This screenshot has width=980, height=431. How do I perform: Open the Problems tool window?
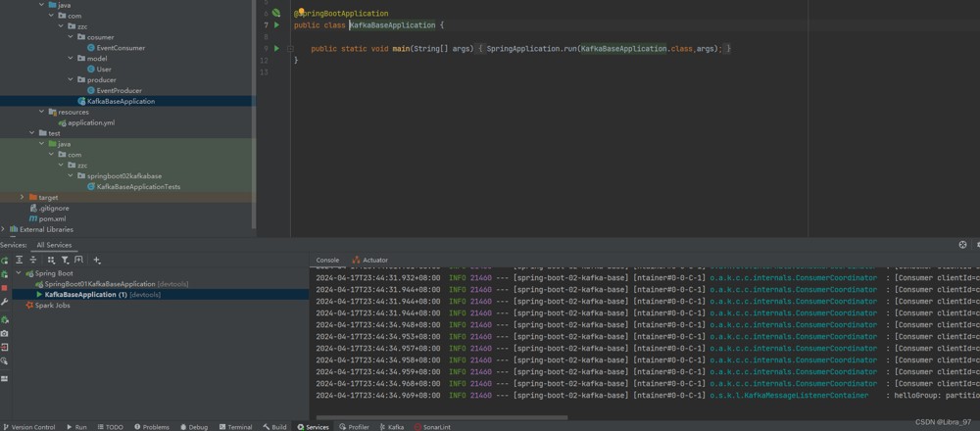(x=152, y=427)
